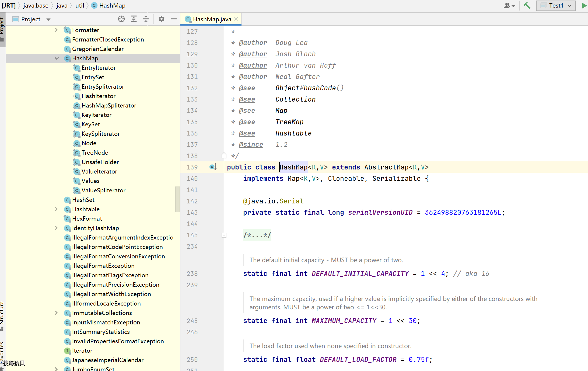Screen dimensions: 588x371
Task: Click DEFAULT_INITIAL_CAPACITY constant in code
Action: (x=360, y=273)
